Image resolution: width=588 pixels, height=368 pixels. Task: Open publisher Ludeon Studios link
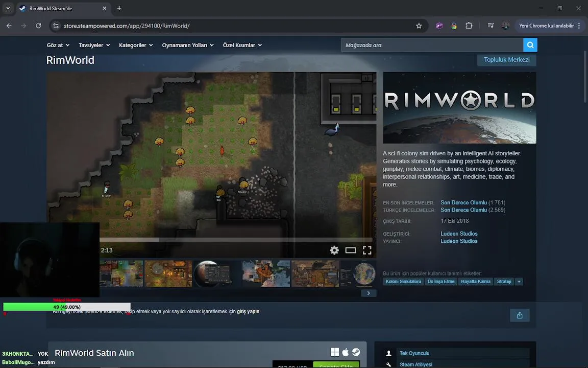(459, 241)
